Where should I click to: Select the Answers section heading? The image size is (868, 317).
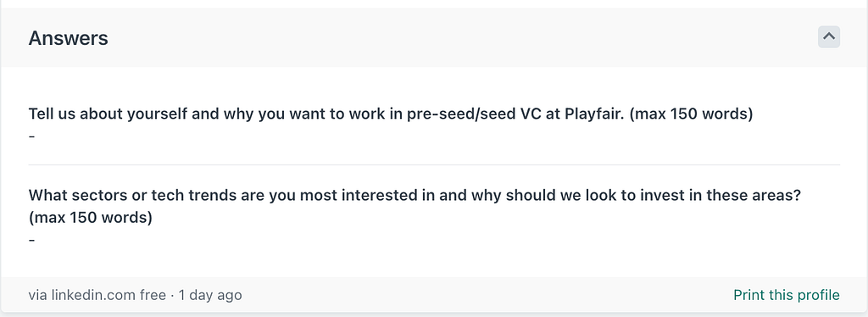(68, 38)
